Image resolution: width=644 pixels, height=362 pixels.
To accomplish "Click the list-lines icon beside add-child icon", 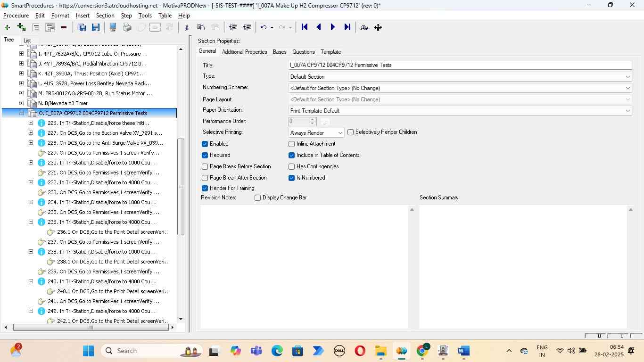I will [x=35, y=27].
